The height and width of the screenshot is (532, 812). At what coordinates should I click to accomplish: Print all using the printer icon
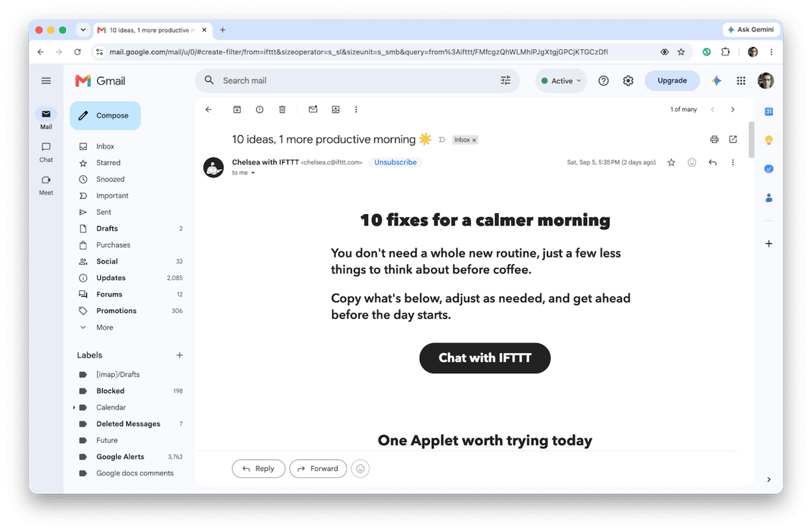click(715, 140)
